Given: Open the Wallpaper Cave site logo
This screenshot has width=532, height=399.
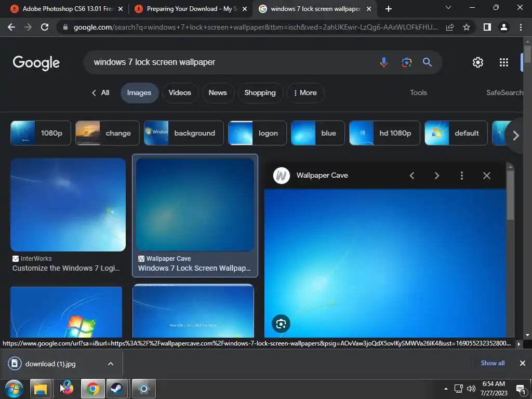Looking at the screenshot, I should click(x=281, y=176).
